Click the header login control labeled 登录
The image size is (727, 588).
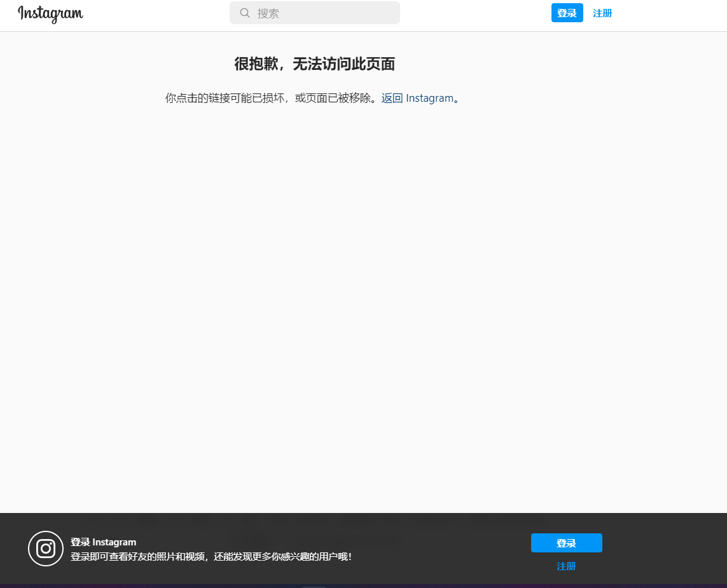[x=566, y=13]
